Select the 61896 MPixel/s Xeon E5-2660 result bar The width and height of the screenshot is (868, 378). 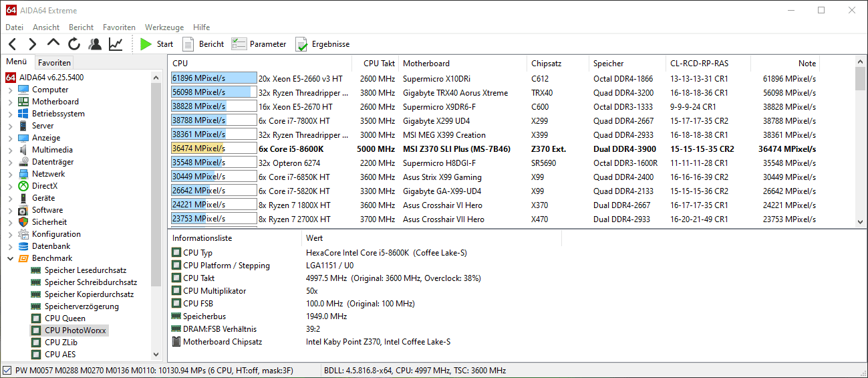point(214,78)
